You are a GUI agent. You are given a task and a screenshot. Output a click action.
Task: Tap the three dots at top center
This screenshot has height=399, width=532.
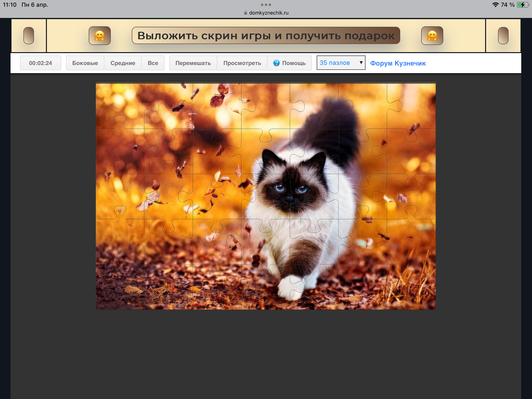[266, 5]
